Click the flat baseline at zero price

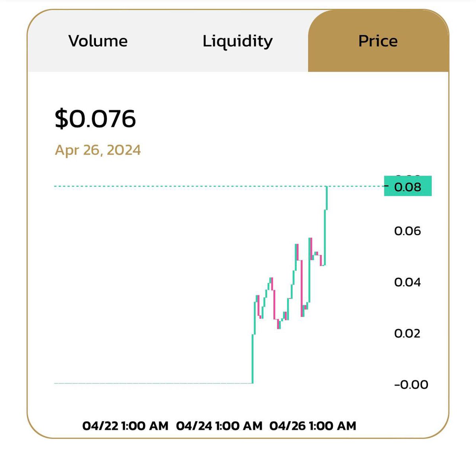tap(153, 383)
